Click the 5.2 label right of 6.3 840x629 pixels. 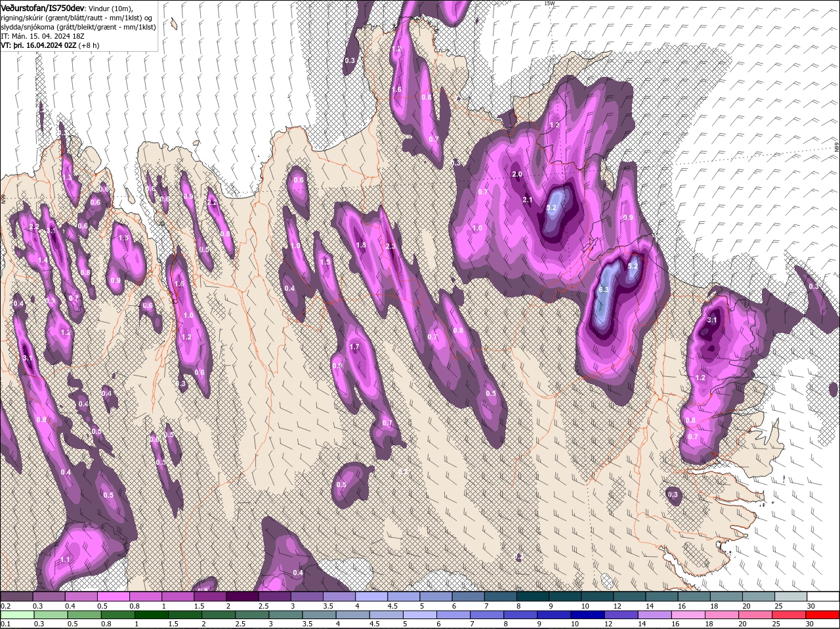pos(633,266)
